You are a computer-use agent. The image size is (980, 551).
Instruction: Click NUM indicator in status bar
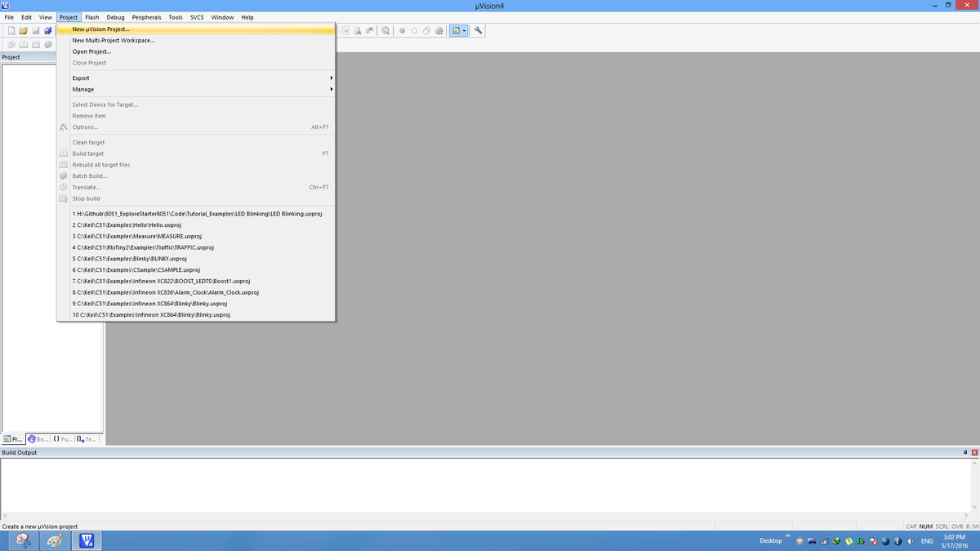tap(926, 527)
